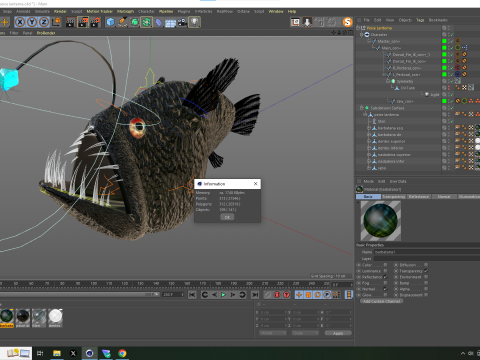
Task: Enable the Fog channel checkbox
Action: (385, 283)
